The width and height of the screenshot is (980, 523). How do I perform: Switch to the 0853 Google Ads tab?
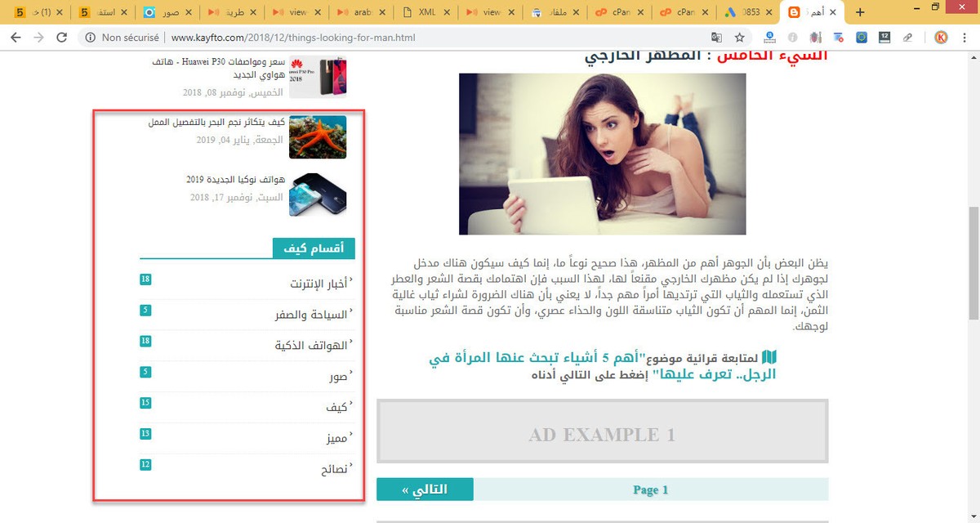[747, 12]
